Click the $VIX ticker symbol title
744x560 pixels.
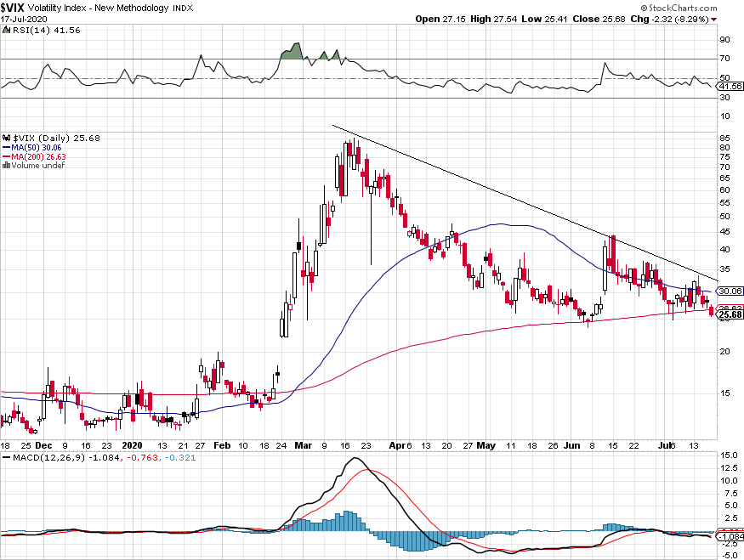pyautogui.click(x=13, y=8)
